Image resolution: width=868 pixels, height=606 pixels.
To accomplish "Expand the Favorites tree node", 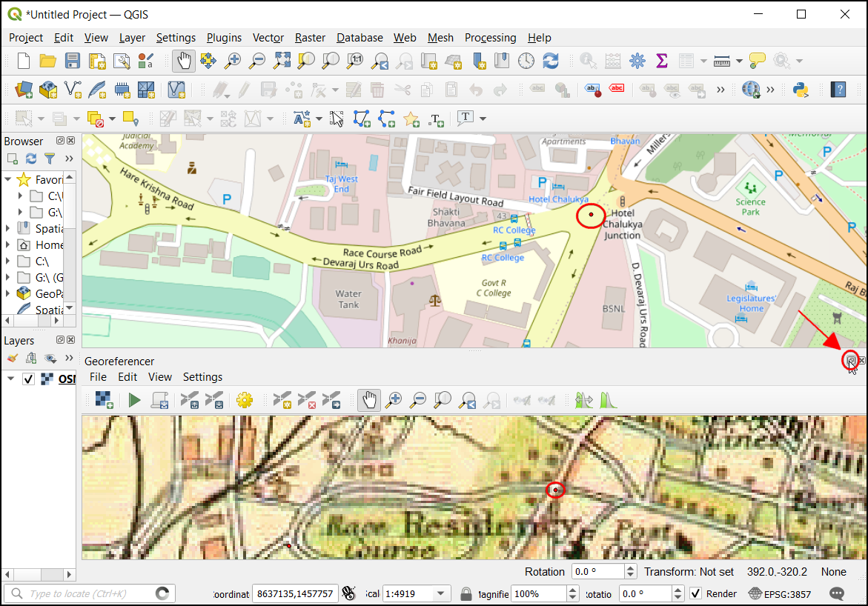I will 7,179.
